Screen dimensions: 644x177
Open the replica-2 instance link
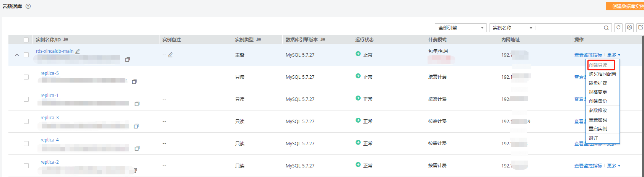50,162
